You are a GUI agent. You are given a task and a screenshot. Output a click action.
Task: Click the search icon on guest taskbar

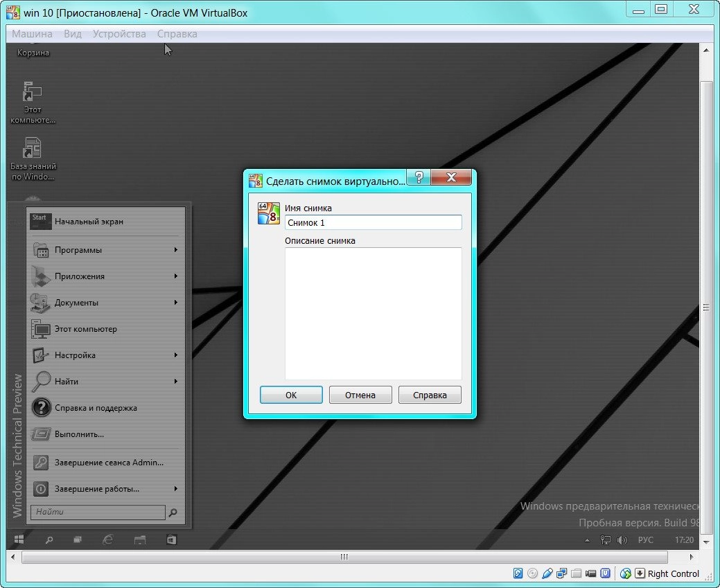49,540
